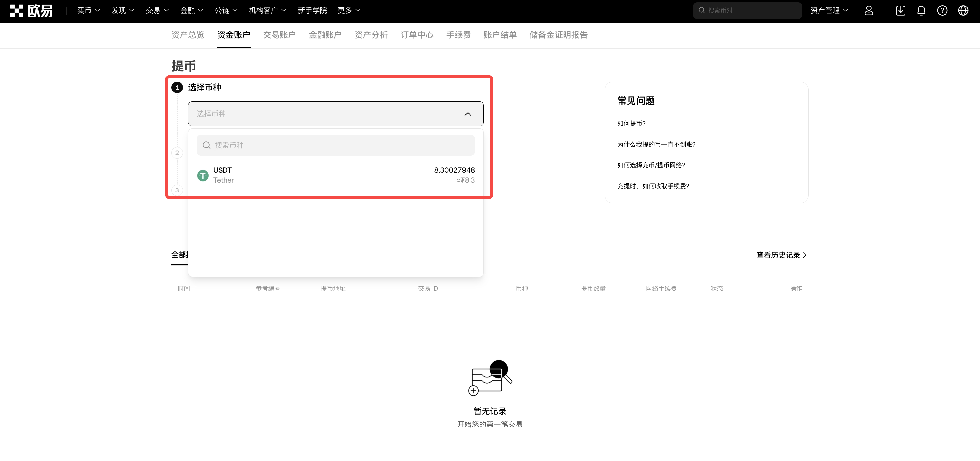
Task: Click the USDT Tether coin icon
Action: tap(203, 175)
